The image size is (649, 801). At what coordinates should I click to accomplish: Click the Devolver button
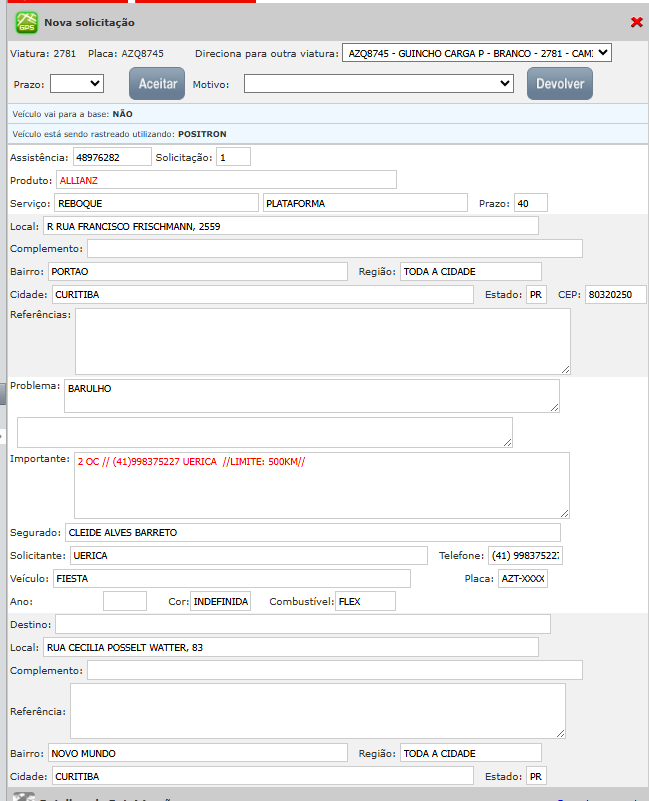559,84
